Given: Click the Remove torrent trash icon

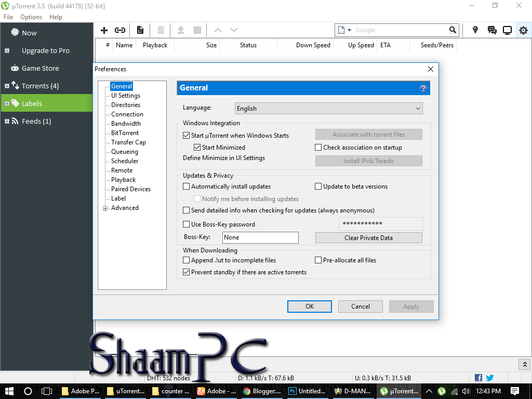Looking at the screenshot, I should (161, 30).
